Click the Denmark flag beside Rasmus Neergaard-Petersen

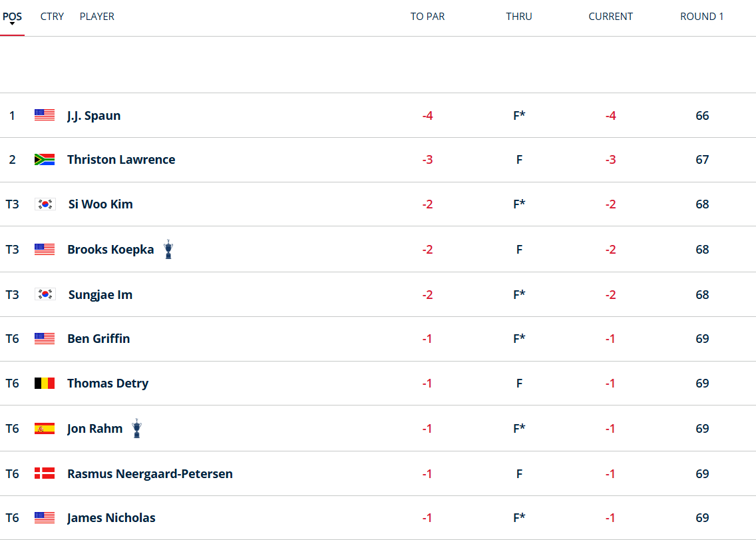44,473
